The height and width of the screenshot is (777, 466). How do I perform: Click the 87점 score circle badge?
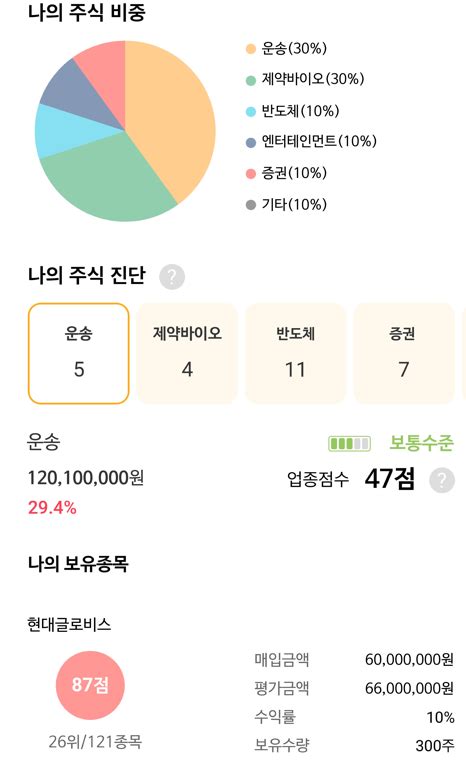[x=90, y=685]
